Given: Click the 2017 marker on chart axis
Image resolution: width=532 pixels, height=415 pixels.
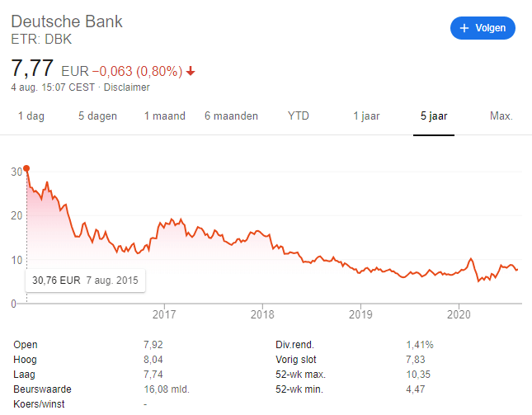Looking at the screenshot, I should tap(164, 314).
